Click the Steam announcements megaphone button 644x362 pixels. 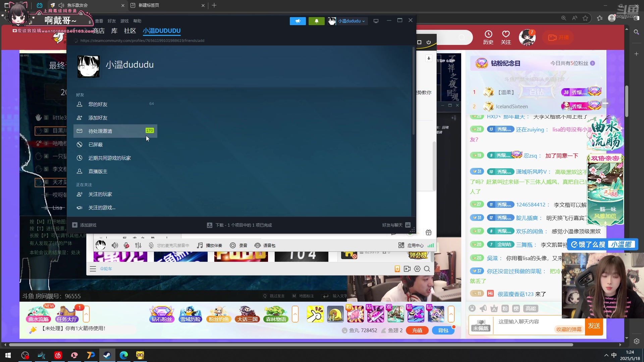click(298, 21)
